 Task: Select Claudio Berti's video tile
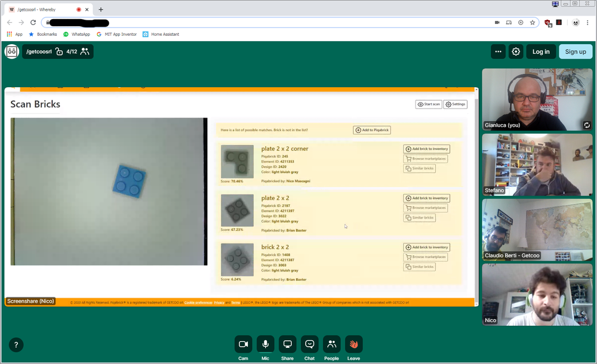pos(537,230)
